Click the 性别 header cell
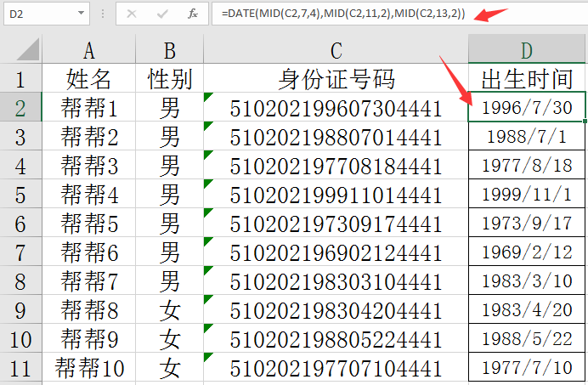Screen dimensions: 588x385 point(169,78)
